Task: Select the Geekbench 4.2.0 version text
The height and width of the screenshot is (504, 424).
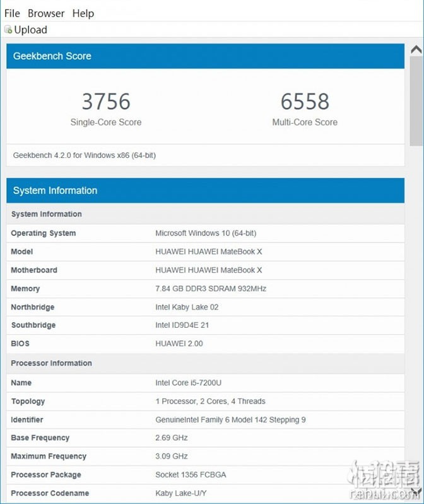Action: [x=85, y=155]
